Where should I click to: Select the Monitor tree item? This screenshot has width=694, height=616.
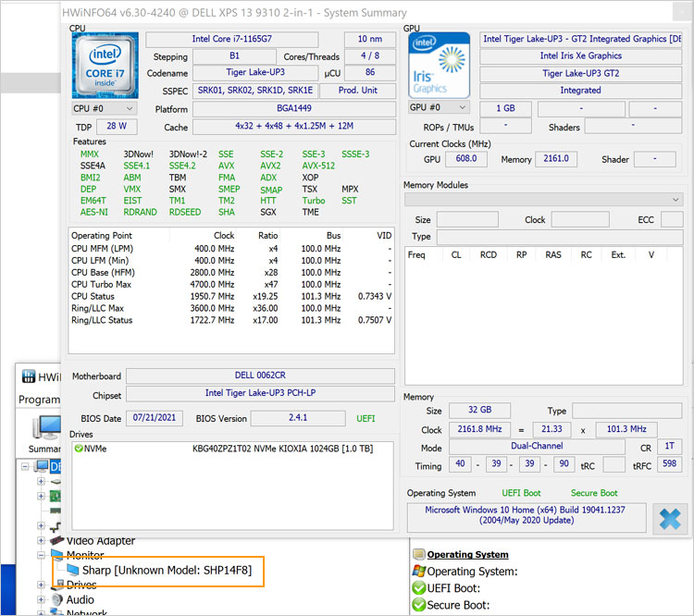85,555
